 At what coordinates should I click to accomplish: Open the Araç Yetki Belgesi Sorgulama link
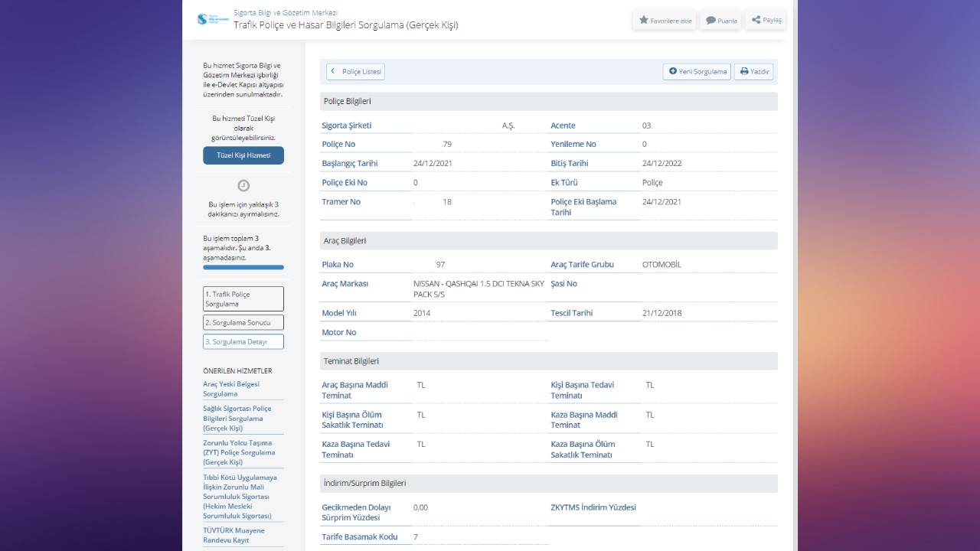click(231, 389)
